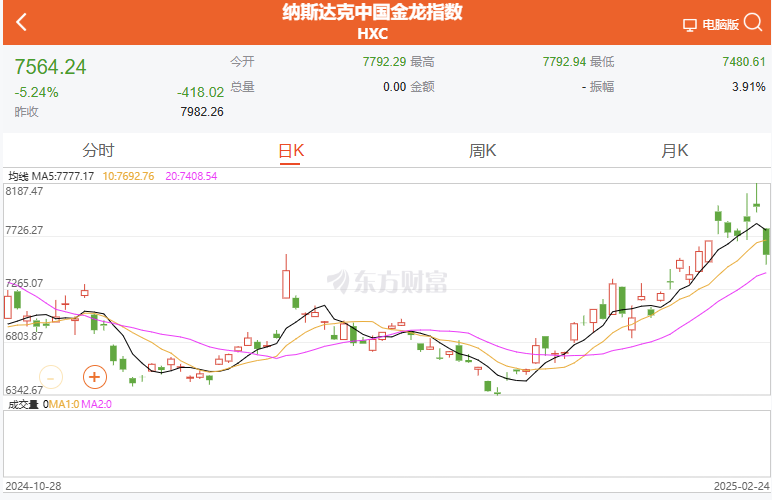Click the 成交量 volume label

(x=23, y=405)
